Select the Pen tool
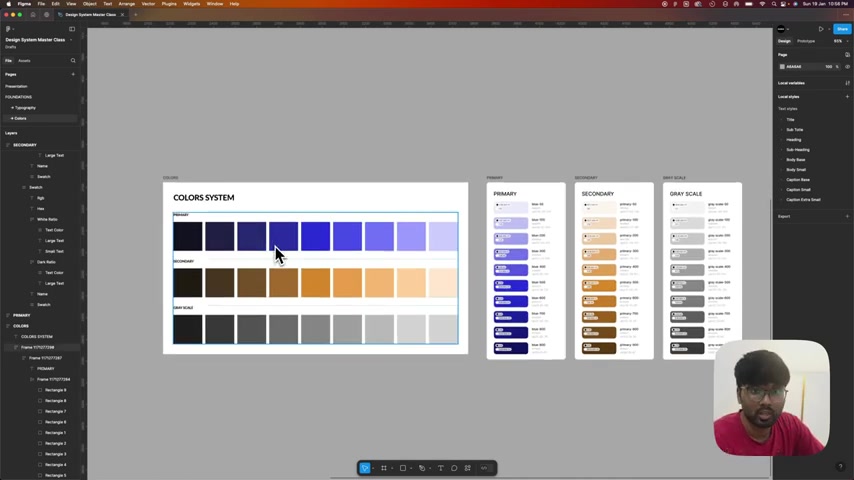 (x=422, y=468)
